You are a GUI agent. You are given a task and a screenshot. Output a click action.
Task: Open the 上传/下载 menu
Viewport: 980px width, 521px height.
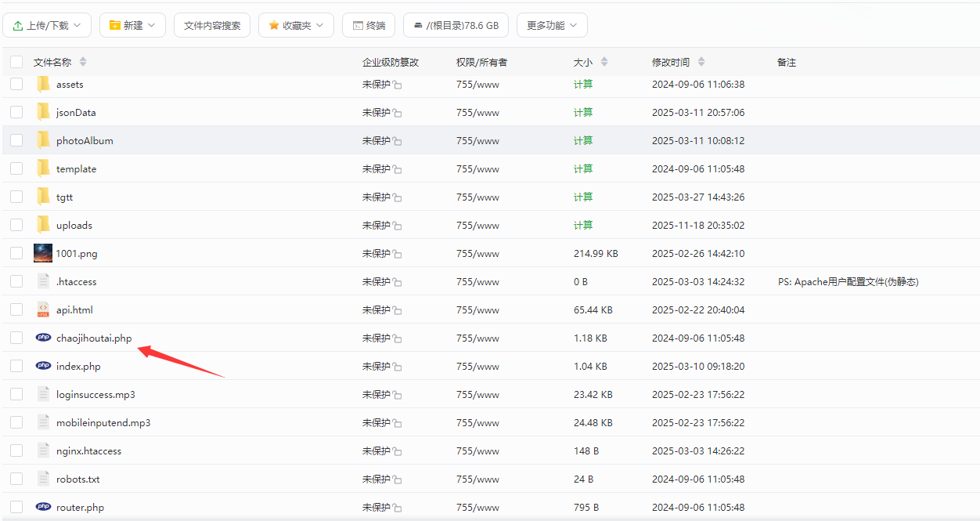click(47, 24)
